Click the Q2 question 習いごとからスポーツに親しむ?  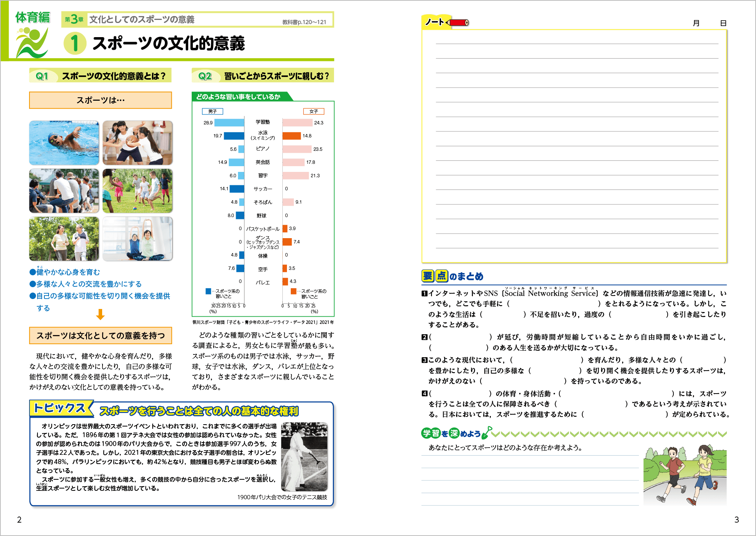tap(276, 76)
